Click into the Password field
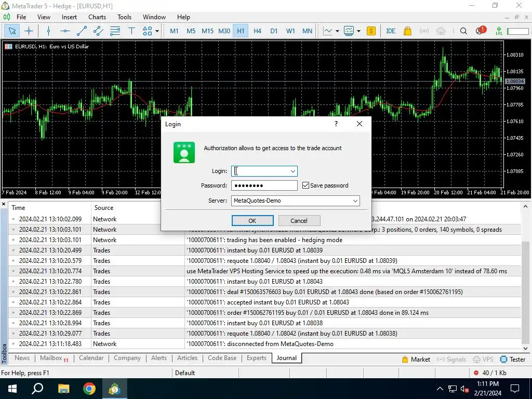Screen dimensions: 532x399 coord(264,185)
